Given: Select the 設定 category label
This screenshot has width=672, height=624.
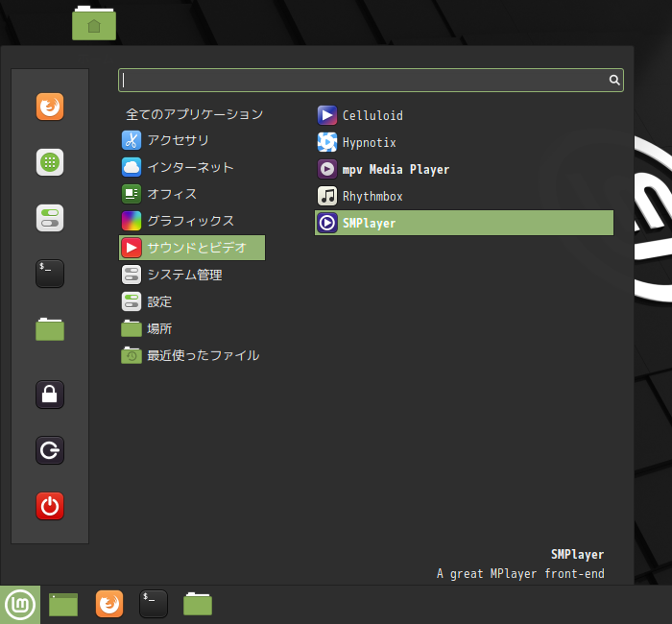Looking at the screenshot, I should coord(159,301).
